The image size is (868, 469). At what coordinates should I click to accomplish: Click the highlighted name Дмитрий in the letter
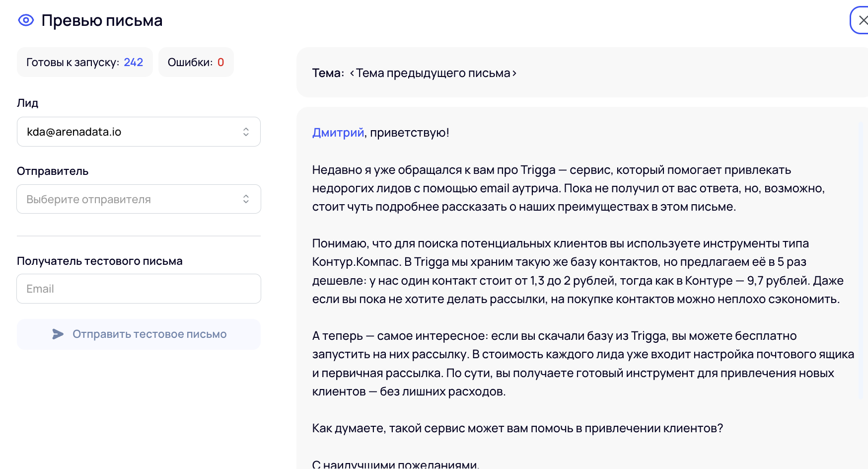point(338,133)
